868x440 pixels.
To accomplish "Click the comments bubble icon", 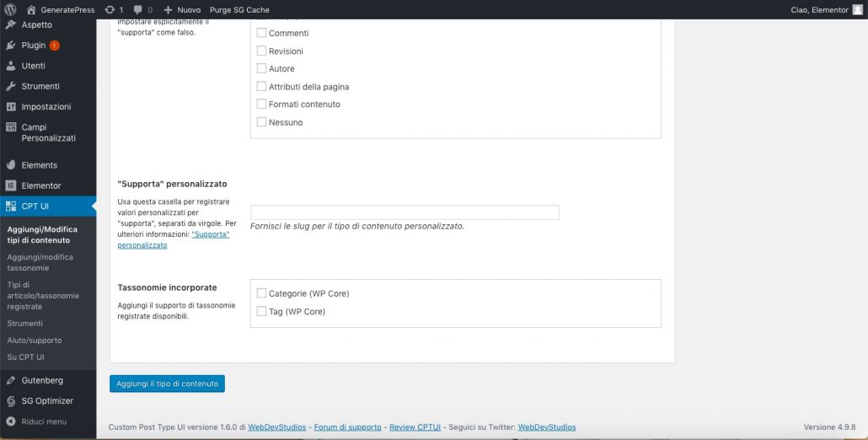I will pyautogui.click(x=137, y=9).
